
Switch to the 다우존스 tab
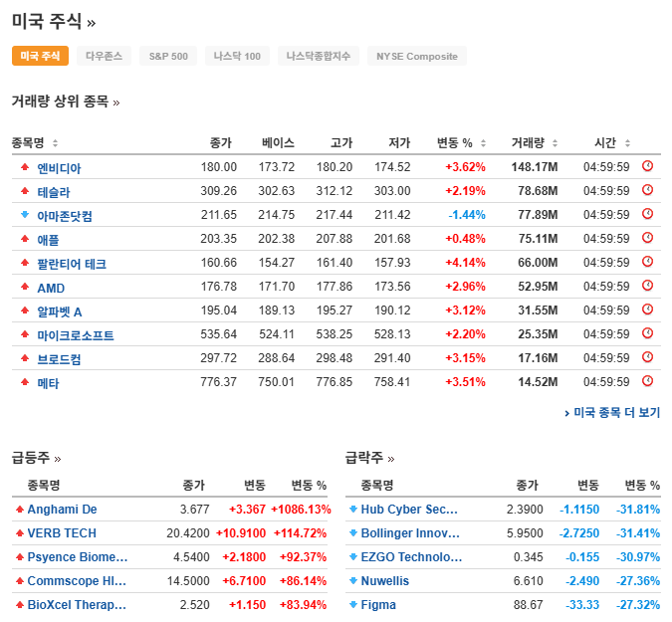point(104,56)
